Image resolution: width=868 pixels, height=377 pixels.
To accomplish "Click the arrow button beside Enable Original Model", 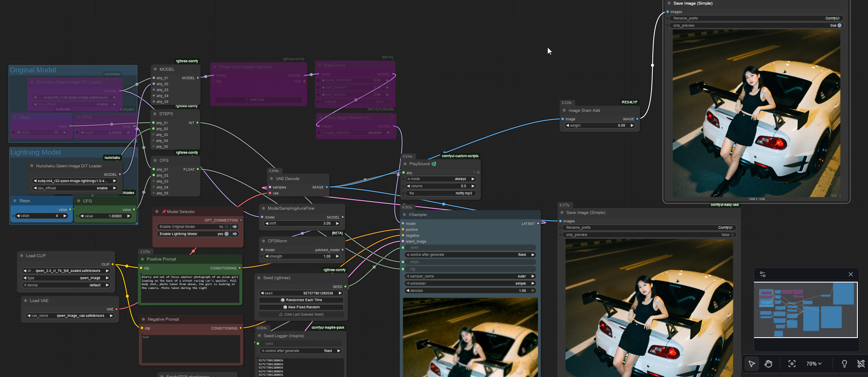I will 235,227.
